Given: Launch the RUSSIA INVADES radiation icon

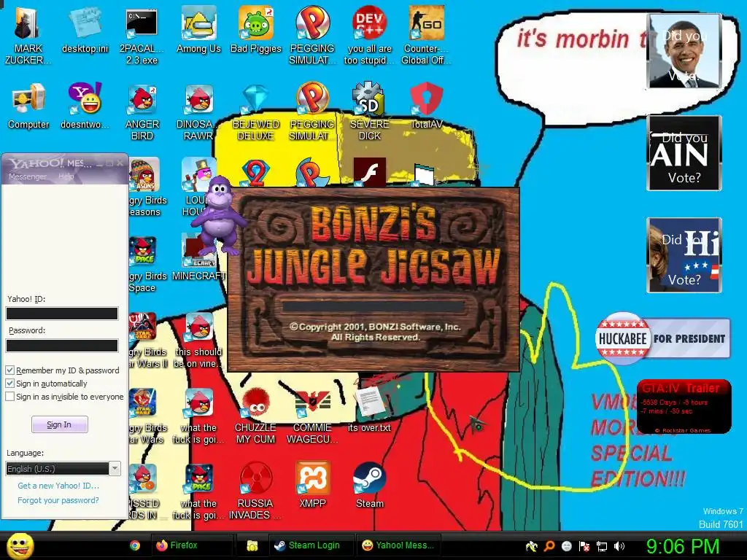Looking at the screenshot, I should point(256,491).
